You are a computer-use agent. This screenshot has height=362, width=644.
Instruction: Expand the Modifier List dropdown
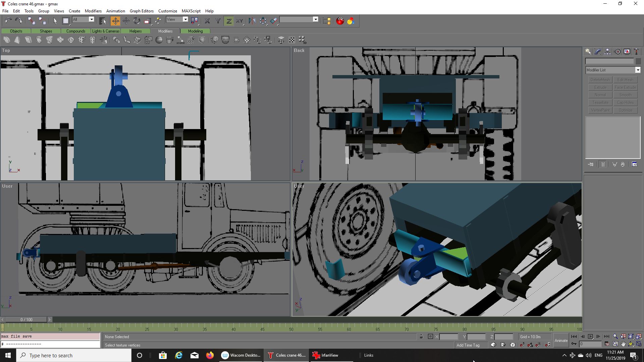tap(638, 70)
